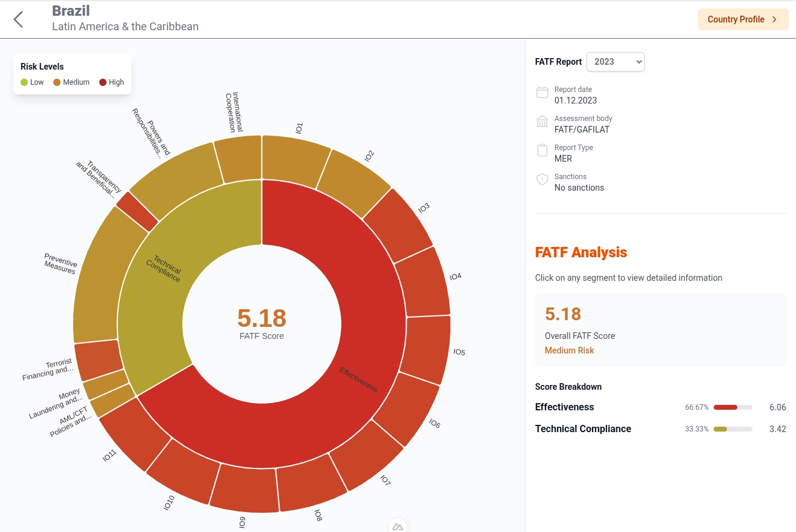Click the High risk legend dot
The width and height of the screenshot is (796, 532).
(103, 82)
